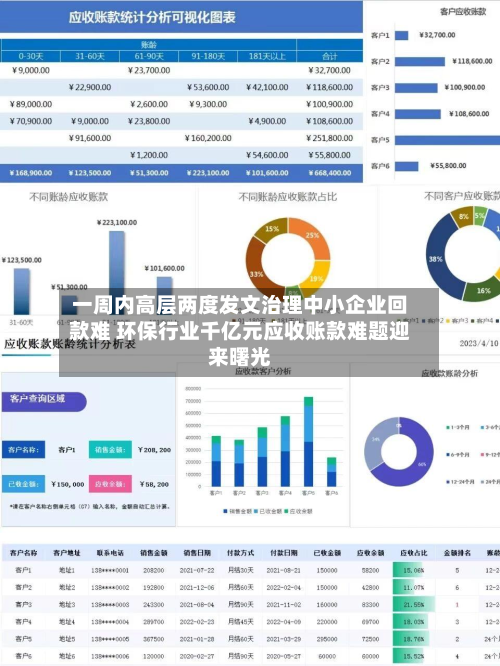Click the 应收款客户分析 chart title
The image size is (500, 666).
[x=263, y=371]
